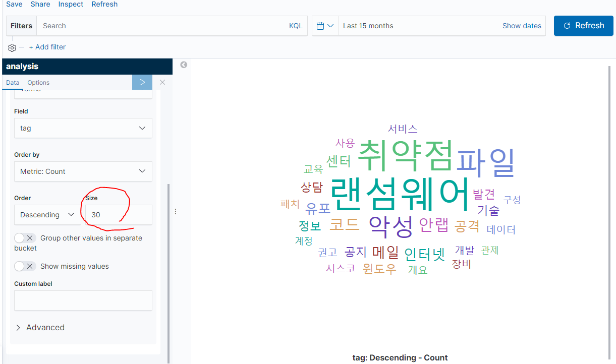Click the word 상담 in the tag cloud
The width and height of the screenshot is (616, 364).
coord(312,188)
